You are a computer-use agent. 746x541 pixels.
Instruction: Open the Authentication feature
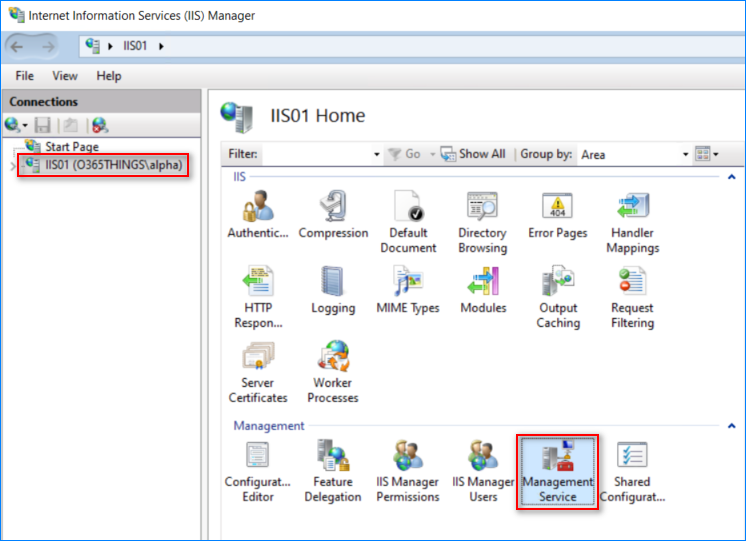coord(257,214)
